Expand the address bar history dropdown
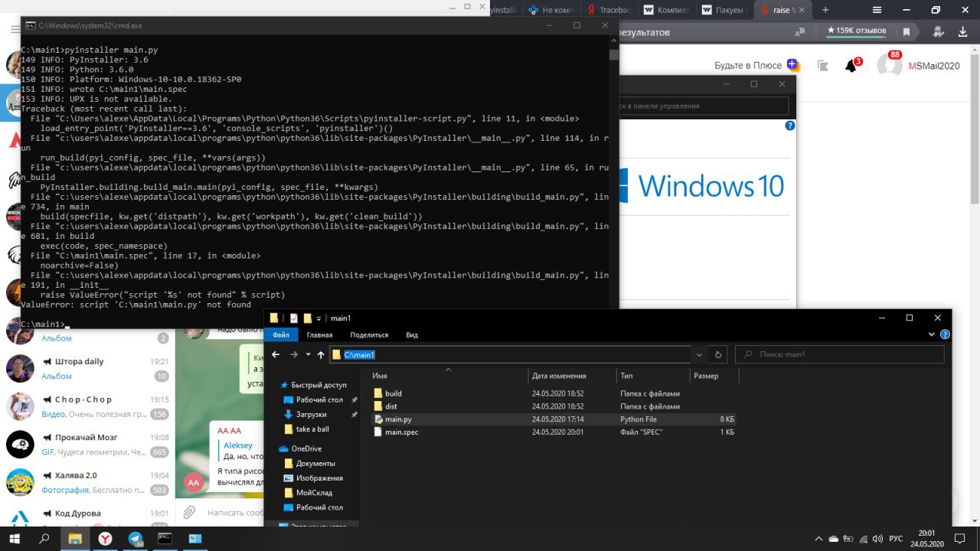Viewport: 980px width, 551px height. click(699, 355)
